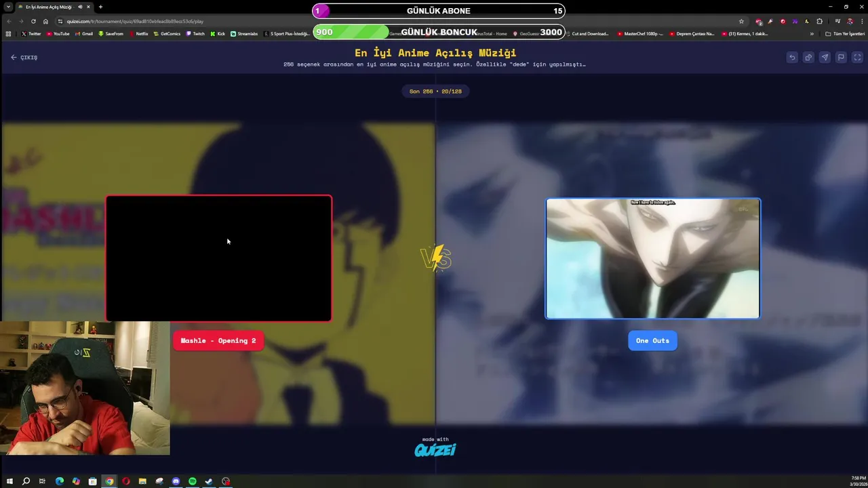This screenshot has width=868, height=488.
Task: Mute the tab via speaker icon
Action: coord(80,7)
